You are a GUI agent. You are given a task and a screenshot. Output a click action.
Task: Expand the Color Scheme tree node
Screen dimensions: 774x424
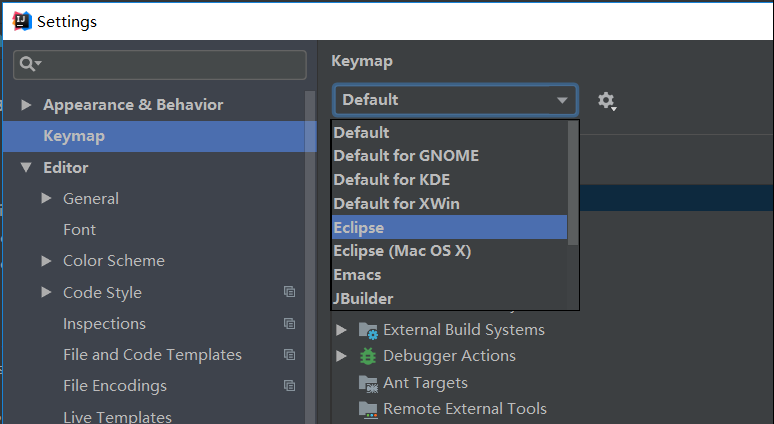click(46, 261)
